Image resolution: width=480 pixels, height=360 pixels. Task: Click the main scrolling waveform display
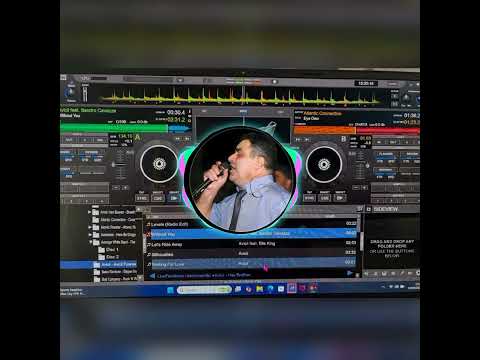tap(240, 96)
